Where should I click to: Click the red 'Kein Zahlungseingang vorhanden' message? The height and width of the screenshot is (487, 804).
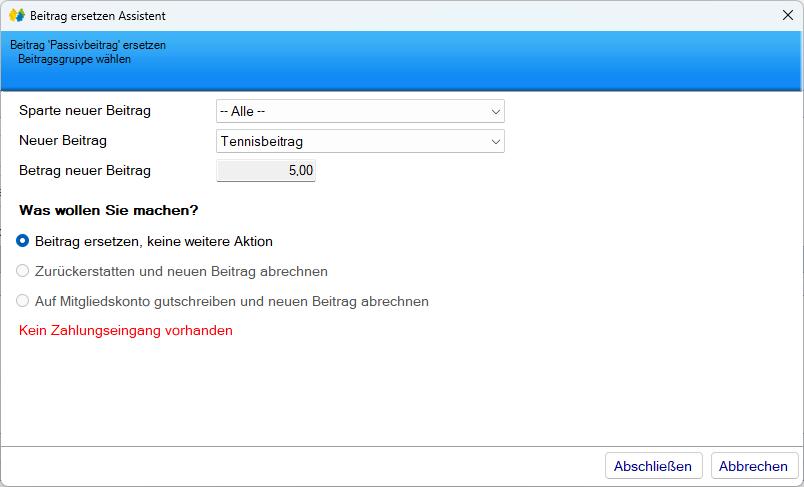[x=126, y=330]
